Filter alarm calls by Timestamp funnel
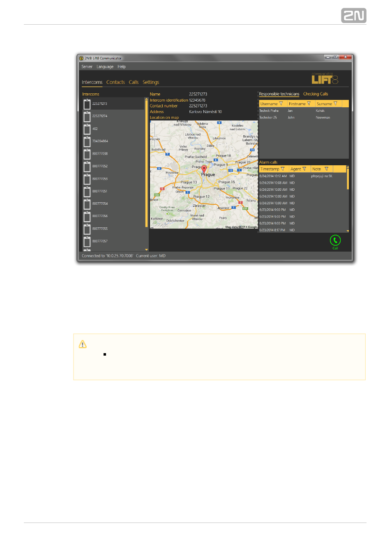 tap(282, 169)
